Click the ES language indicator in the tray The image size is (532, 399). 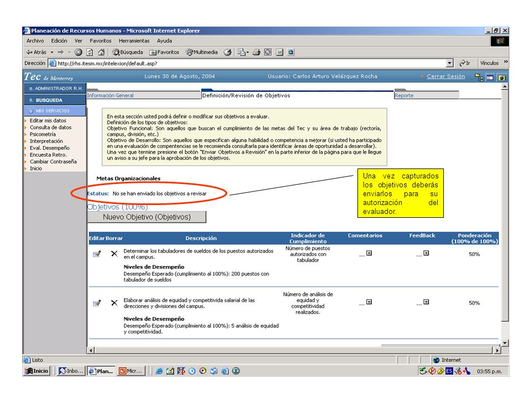pyautogui.click(x=449, y=371)
